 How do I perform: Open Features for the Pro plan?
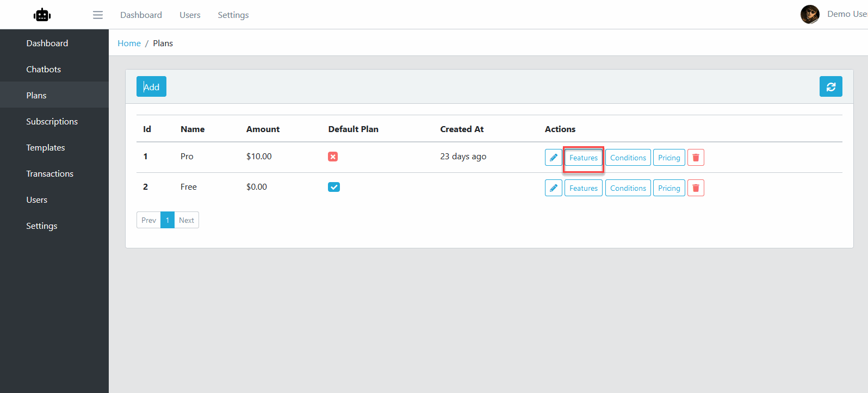pos(584,158)
